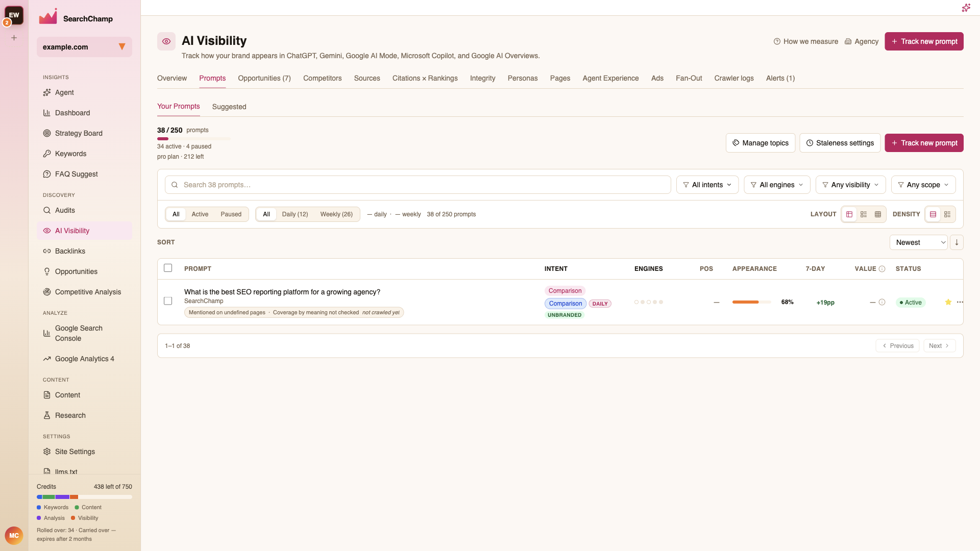Image resolution: width=980 pixels, height=551 pixels.
Task: Switch to the Overview tab
Action: (x=172, y=78)
